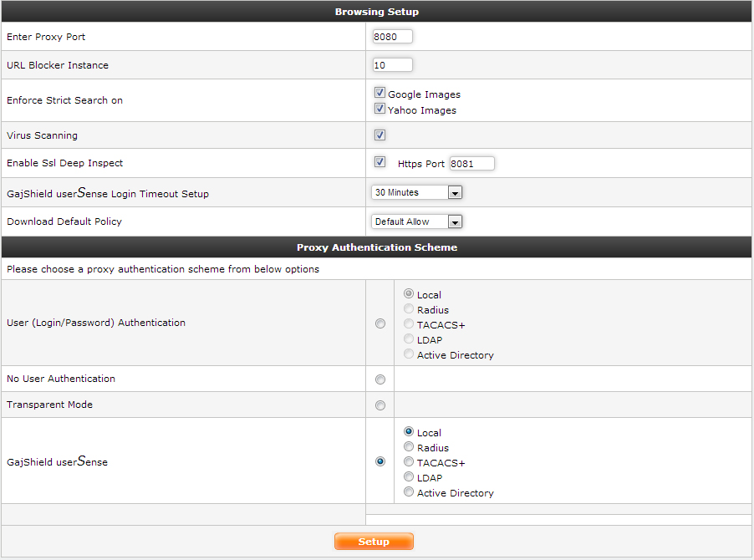This screenshot has width=754, height=560.
Task: Choose Transparent Mode radio button
Action: [380, 405]
